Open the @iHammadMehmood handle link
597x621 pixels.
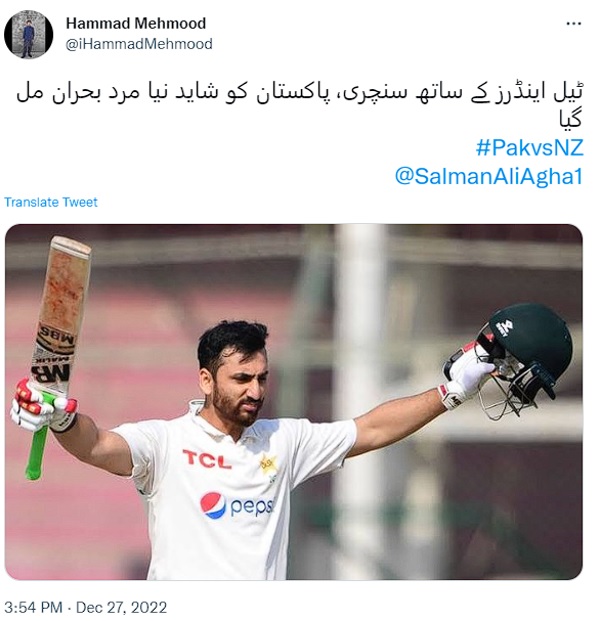coord(139,44)
